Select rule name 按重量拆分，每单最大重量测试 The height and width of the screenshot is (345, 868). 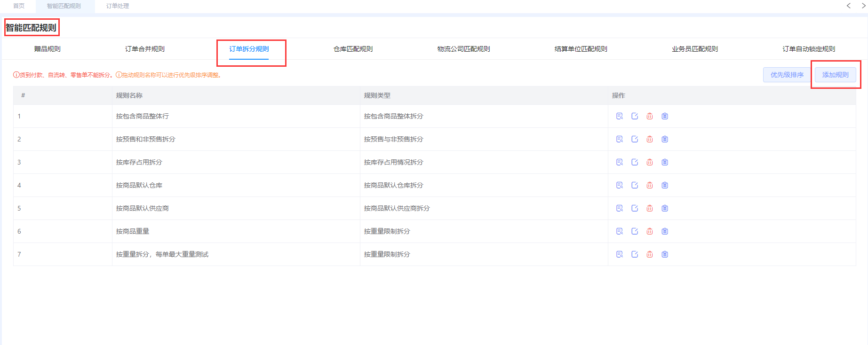click(162, 254)
